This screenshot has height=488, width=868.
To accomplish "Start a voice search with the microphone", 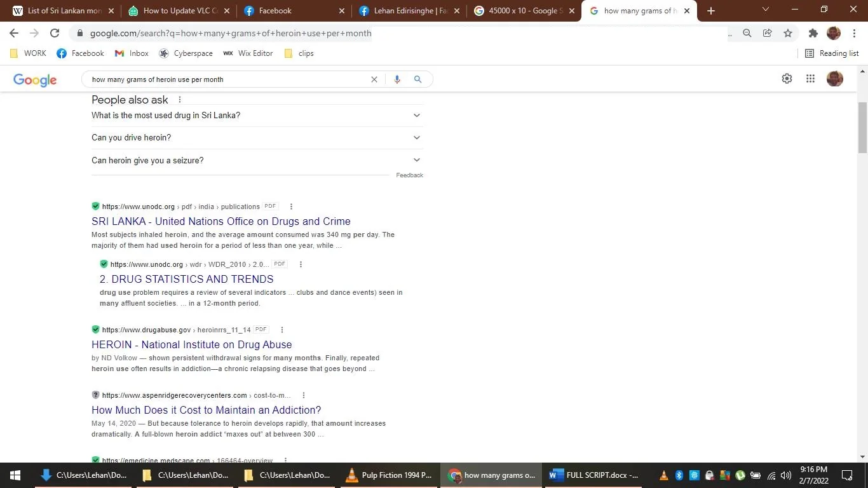I will (397, 79).
